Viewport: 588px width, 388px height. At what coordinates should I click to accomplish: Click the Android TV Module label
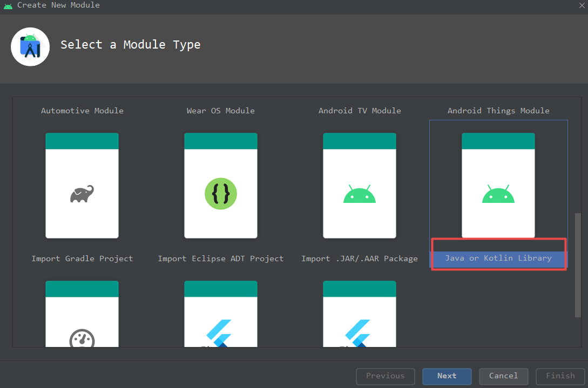click(360, 111)
